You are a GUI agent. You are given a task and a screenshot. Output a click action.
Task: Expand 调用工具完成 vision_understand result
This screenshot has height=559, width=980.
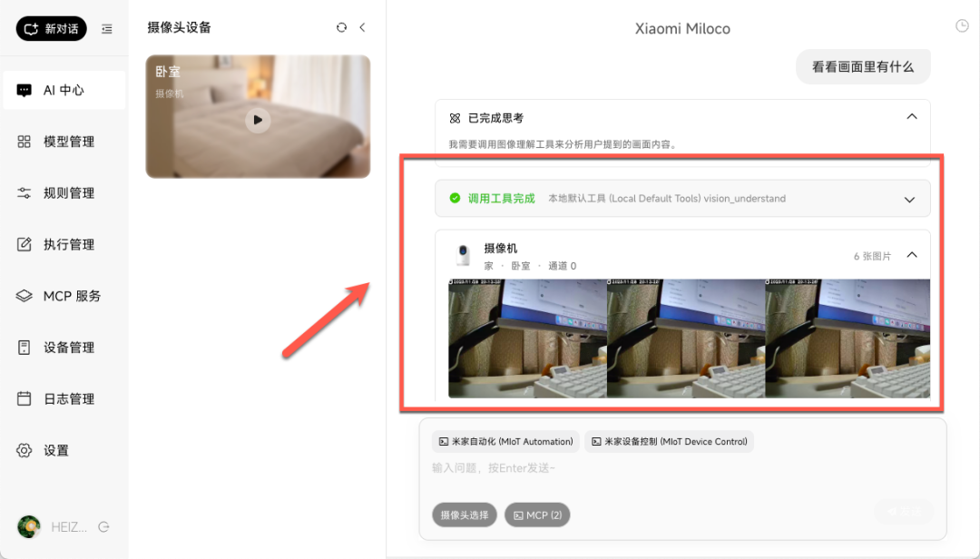pyautogui.click(x=909, y=198)
